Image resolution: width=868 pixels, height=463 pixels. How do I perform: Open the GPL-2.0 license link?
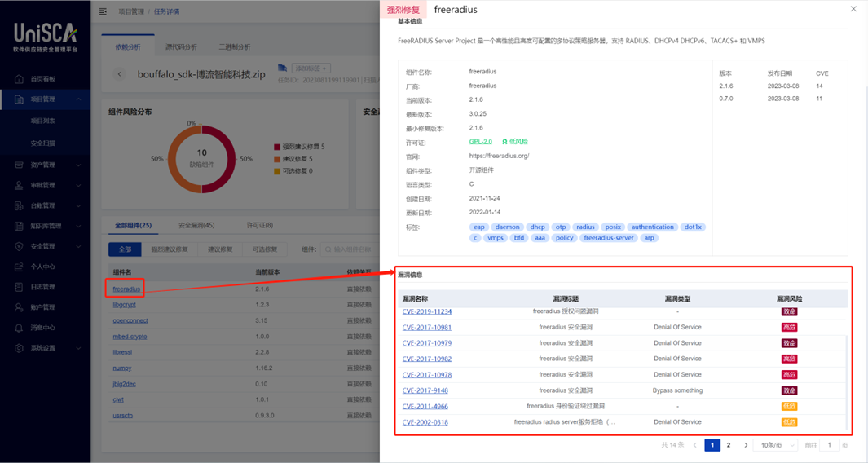click(x=481, y=142)
